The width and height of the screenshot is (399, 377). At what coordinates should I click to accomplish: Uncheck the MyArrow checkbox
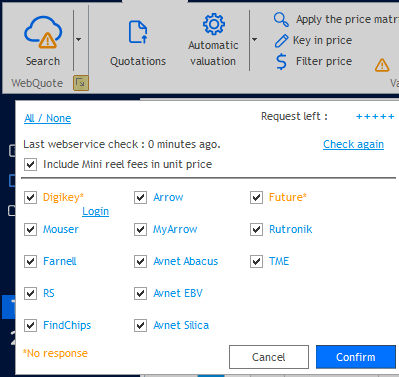tap(141, 229)
